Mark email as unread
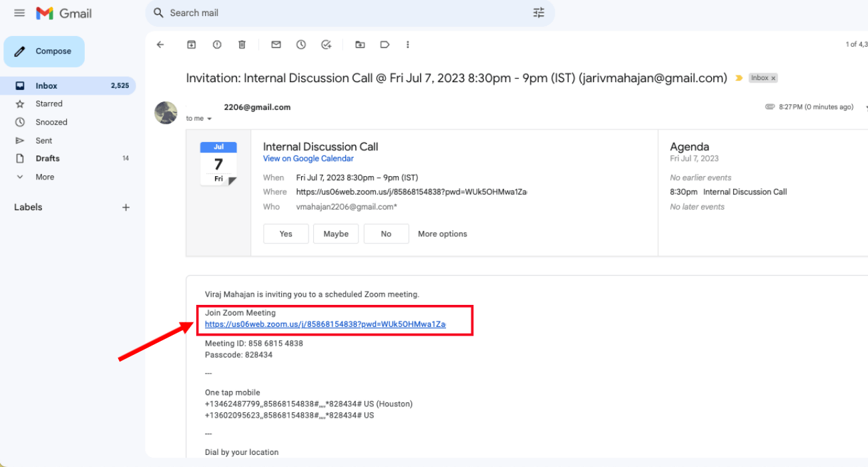The image size is (868, 467). pos(276,45)
